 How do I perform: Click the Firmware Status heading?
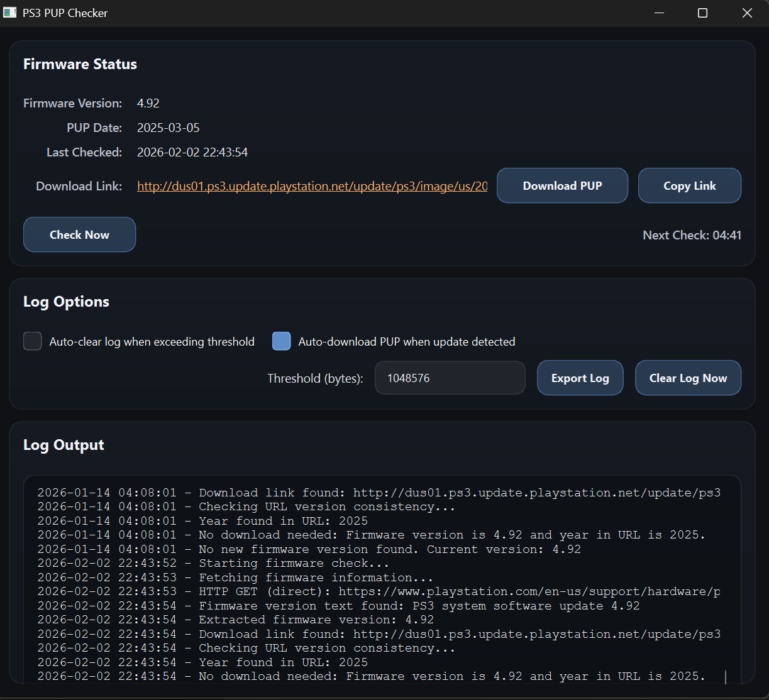point(80,64)
